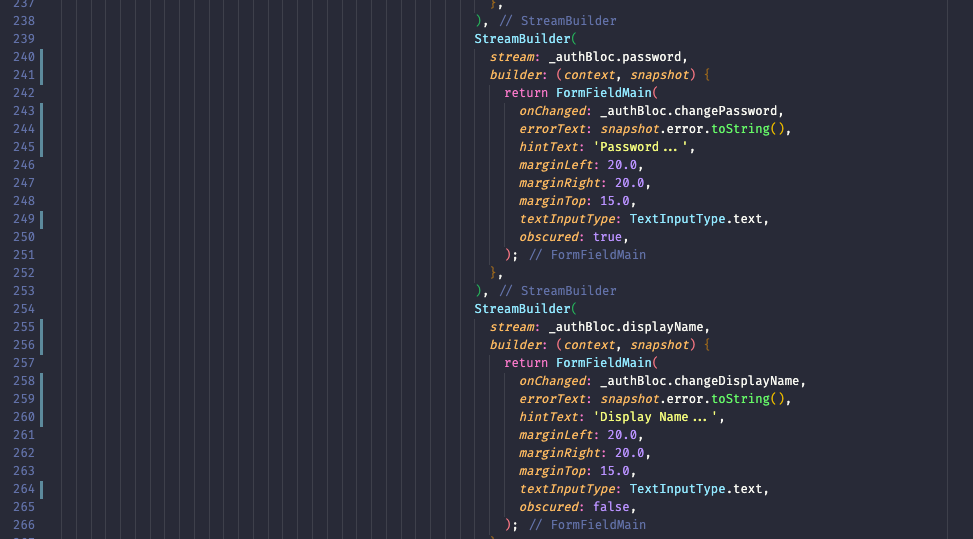Screen dimensions: 973x539
Task: Click '// FormFieldMain' comment on line 266
Action: [587, 524]
